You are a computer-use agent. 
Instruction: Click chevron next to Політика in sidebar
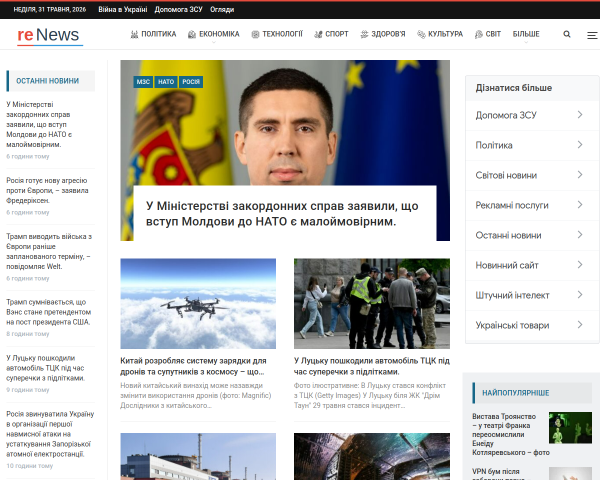coord(580,145)
